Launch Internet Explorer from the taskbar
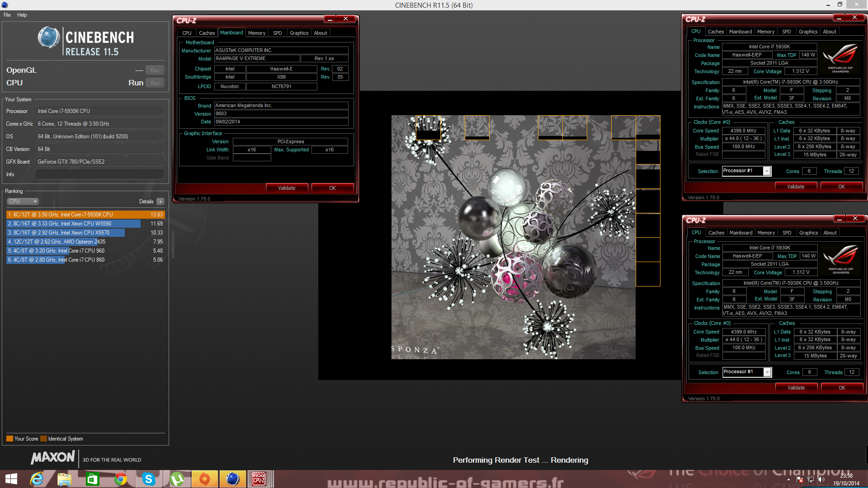Screen dimensions: 868x488 (37, 479)
